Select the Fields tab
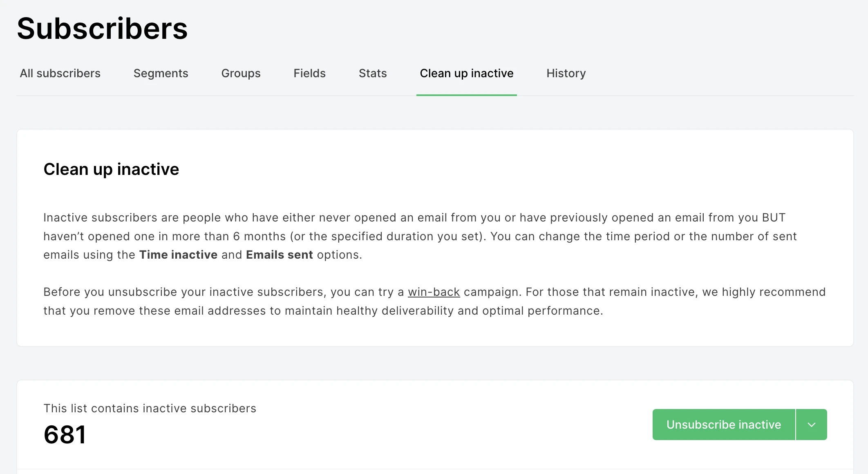The width and height of the screenshot is (868, 474). 309,73
